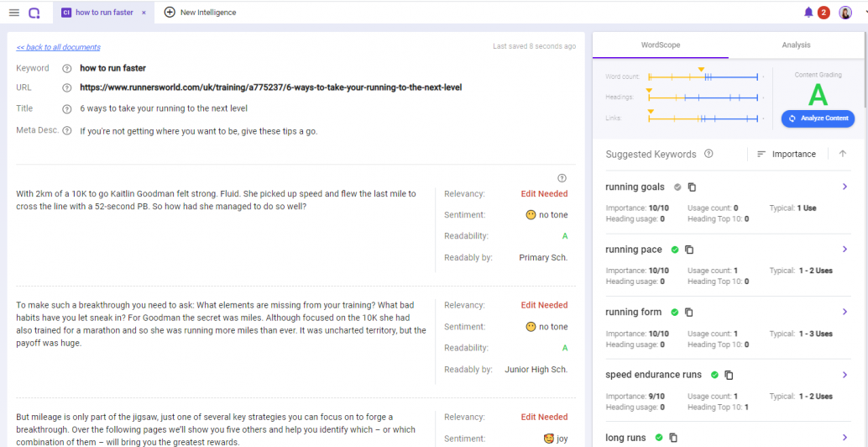Click the red notification count badge

point(824,13)
